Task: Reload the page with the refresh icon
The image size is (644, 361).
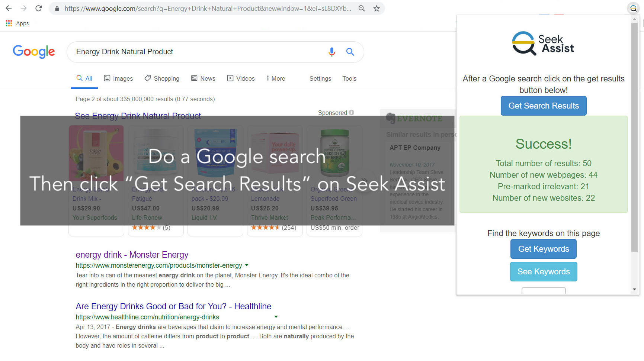Action: coord(39,8)
